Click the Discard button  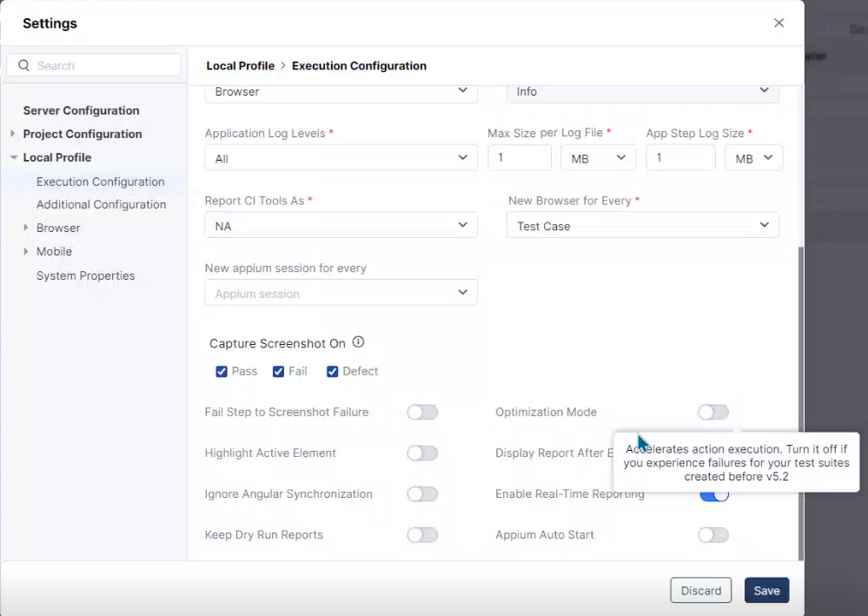(700, 591)
